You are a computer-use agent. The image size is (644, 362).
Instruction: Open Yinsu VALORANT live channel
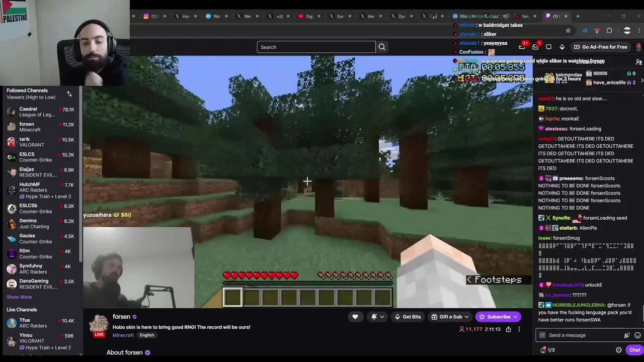click(x=42, y=341)
